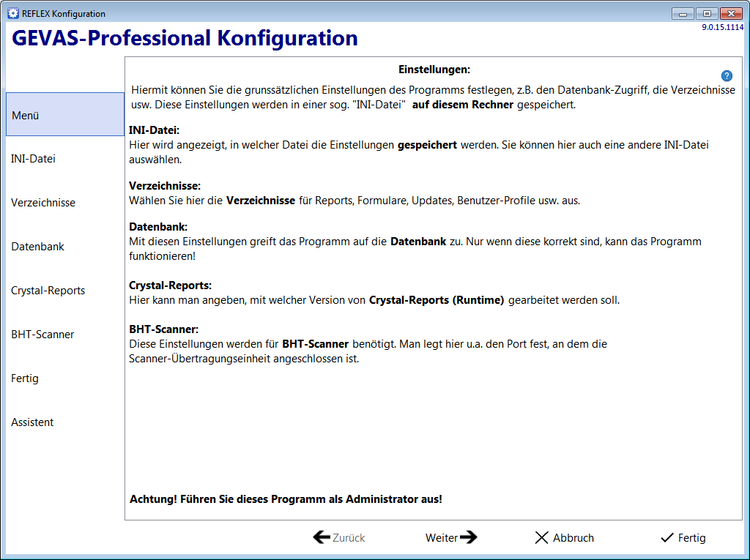Launch the Assistent from the sidebar

(32, 423)
